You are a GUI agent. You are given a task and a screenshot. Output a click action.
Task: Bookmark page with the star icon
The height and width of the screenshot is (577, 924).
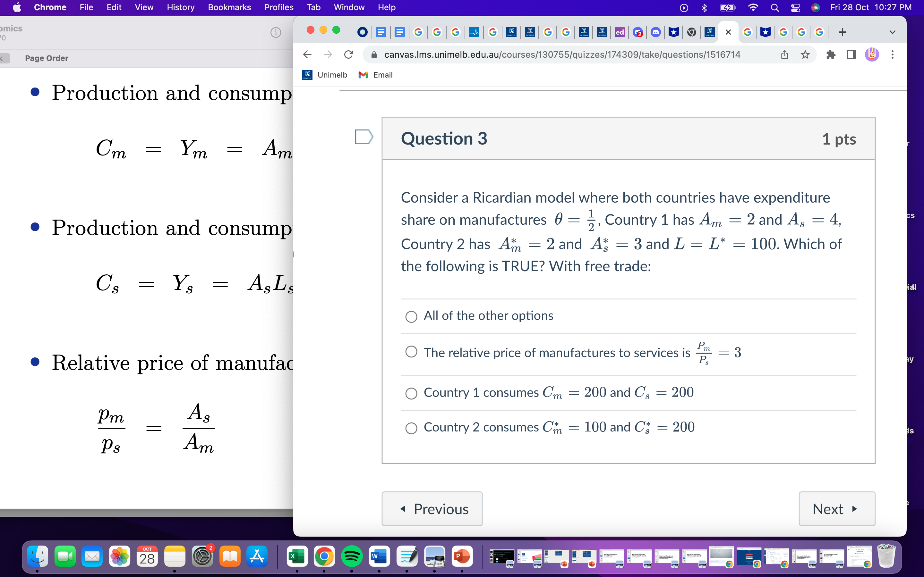click(x=805, y=54)
